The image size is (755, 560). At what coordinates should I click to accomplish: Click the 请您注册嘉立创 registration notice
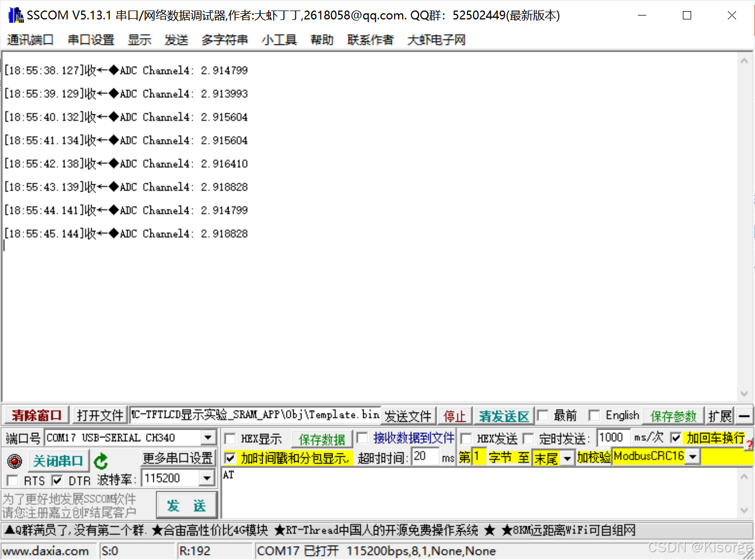coord(69,512)
